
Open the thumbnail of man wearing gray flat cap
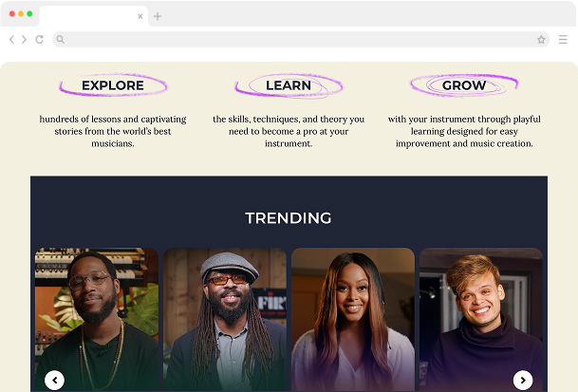tap(225, 319)
